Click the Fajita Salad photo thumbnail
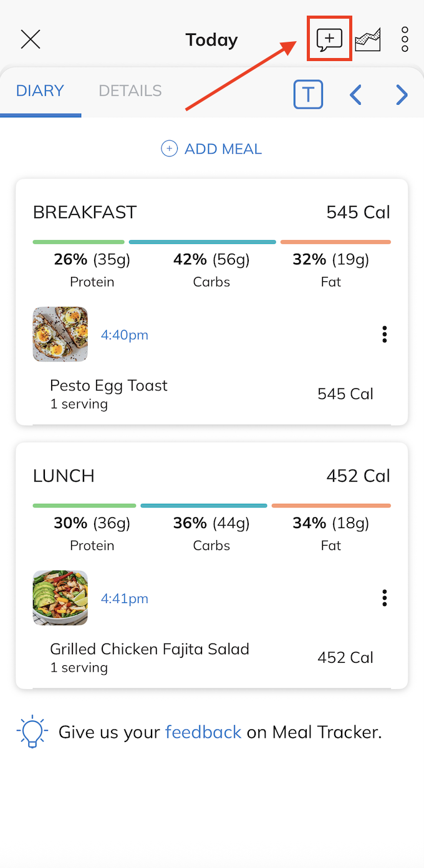The width and height of the screenshot is (424, 868). click(x=60, y=598)
